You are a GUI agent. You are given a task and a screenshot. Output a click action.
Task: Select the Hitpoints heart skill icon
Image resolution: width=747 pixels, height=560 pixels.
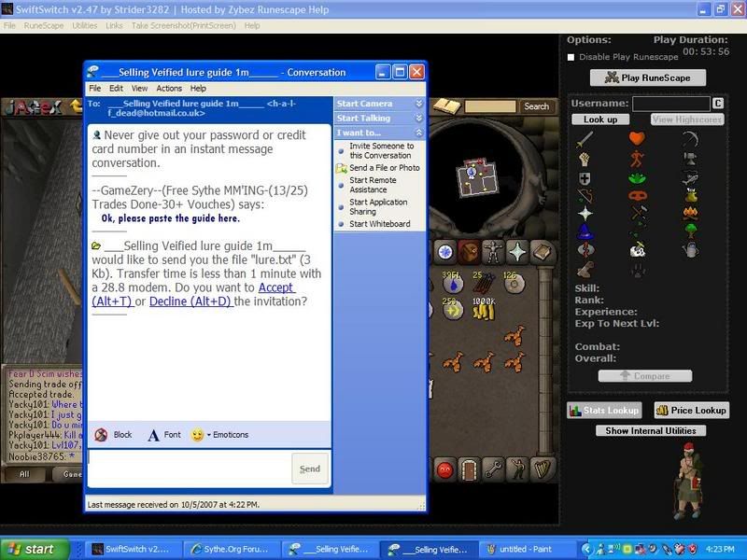[x=637, y=138]
